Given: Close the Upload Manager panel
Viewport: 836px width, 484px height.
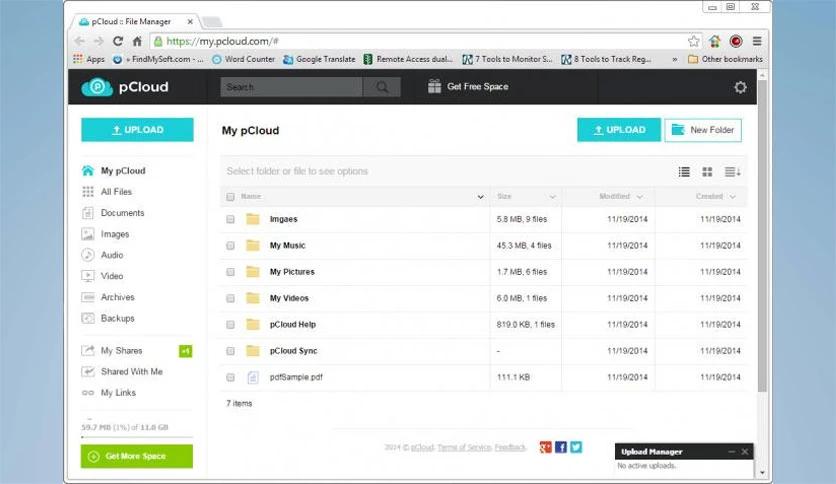Looking at the screenshot, I should tap(745, 452).
